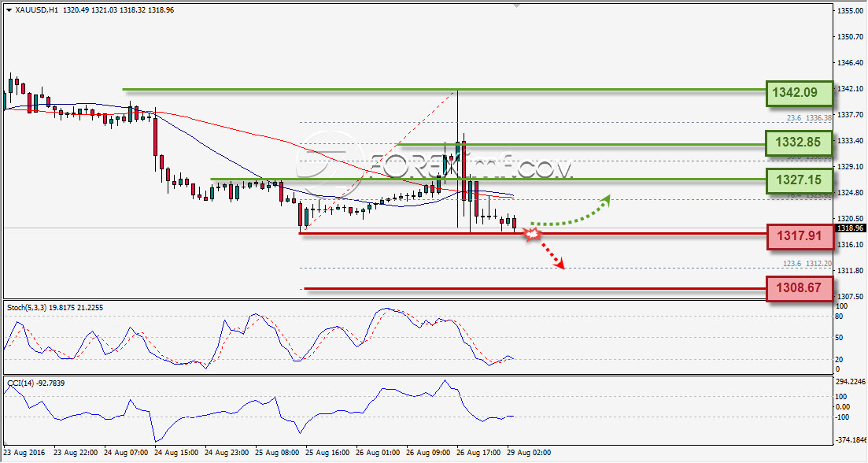
Task: Click the -100 level on CCI scale
Action: (x=842, y=417)
